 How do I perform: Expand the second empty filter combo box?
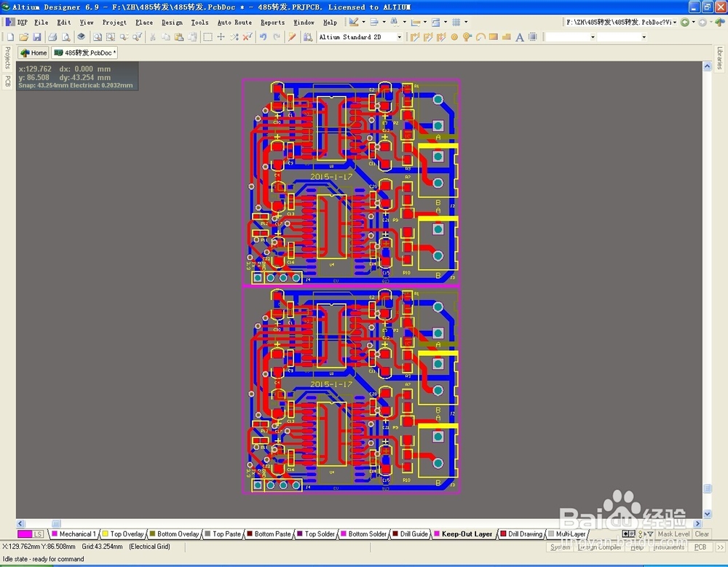click(644, 36)
